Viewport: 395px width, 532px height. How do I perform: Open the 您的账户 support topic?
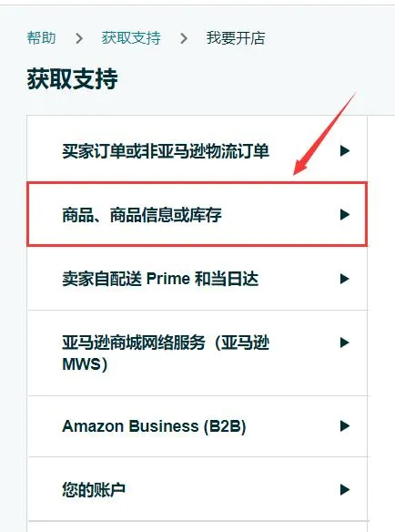click(x=197, y=489)
